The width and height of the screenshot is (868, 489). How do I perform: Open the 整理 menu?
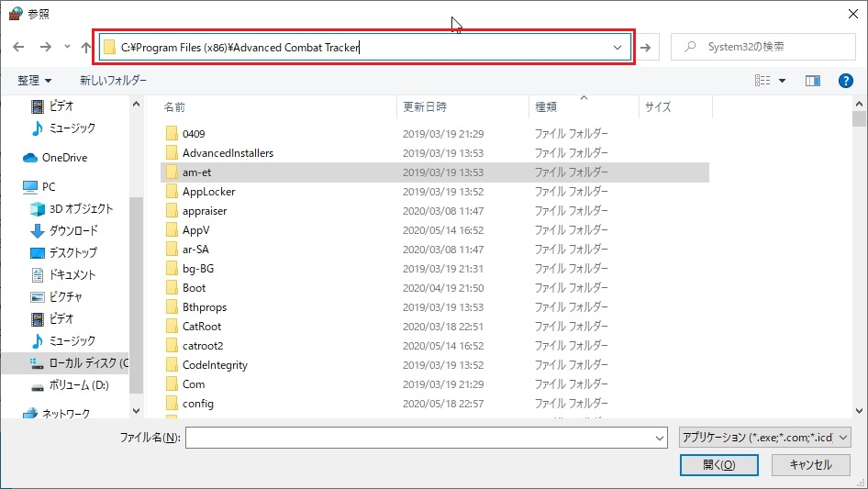[x=34, y=81]
